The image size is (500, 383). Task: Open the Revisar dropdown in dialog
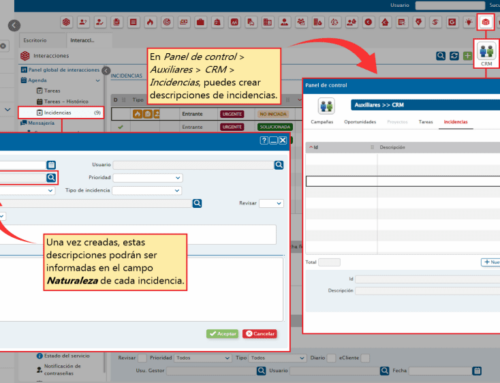pyautogui.click(x=271, y=203)
